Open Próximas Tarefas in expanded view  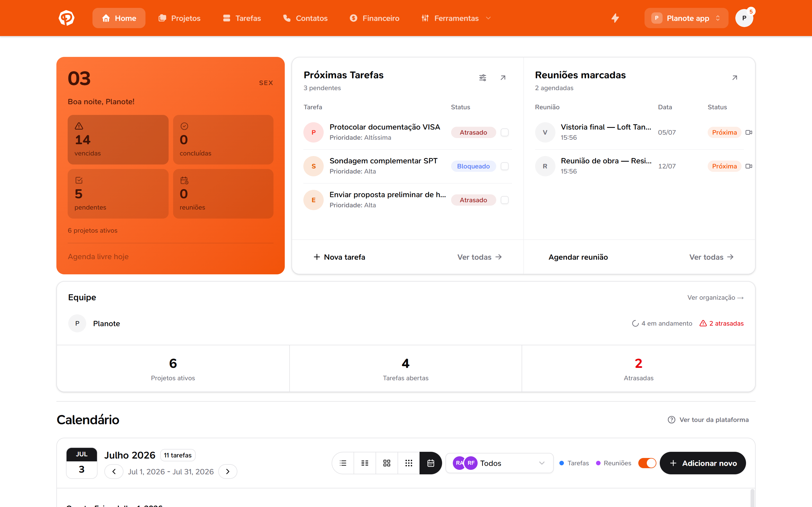coord(503,78)
